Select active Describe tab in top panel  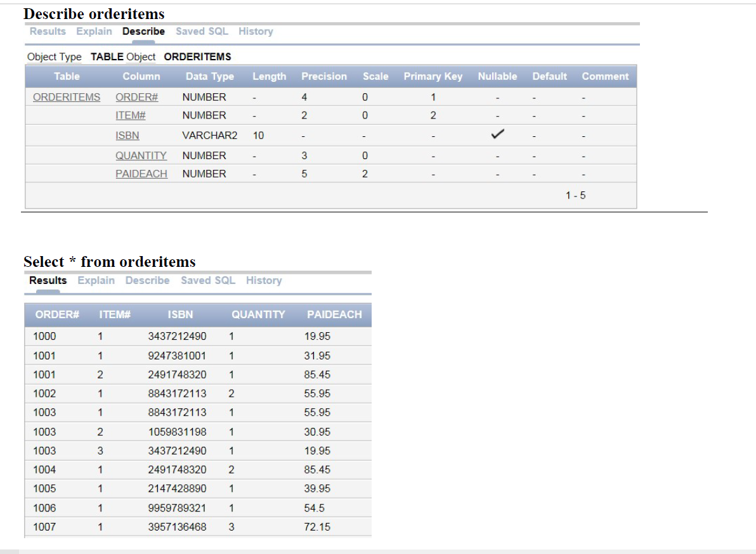144,31
